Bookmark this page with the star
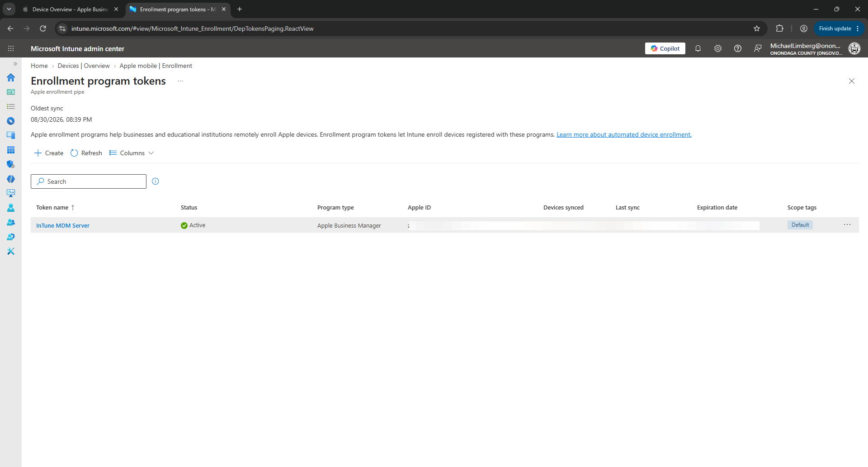The image size is (868, 467). pyautogui.click(x=757, y=29)
